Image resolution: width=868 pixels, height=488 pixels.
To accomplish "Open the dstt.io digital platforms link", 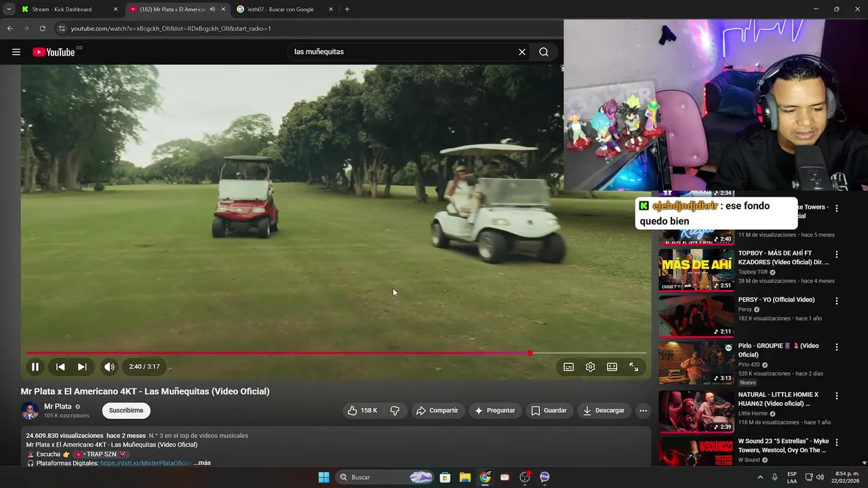I will pyautogui.click(x=146, y=463).
